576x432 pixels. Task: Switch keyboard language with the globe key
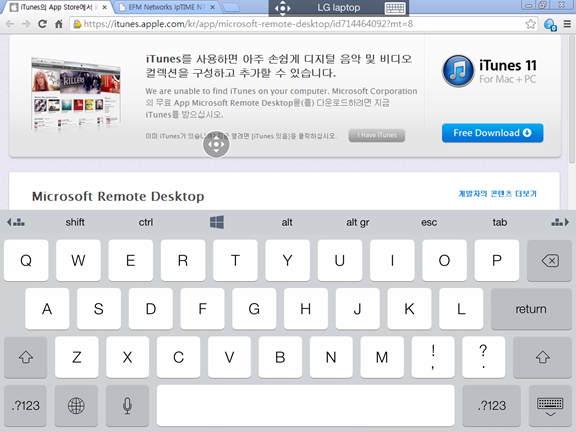coord(76,406)
